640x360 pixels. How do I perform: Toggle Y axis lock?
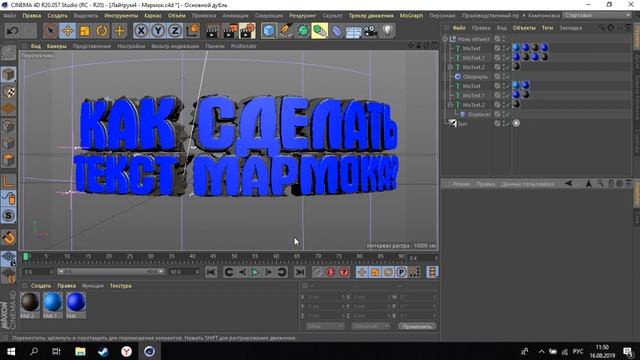(x=158, y=31)
